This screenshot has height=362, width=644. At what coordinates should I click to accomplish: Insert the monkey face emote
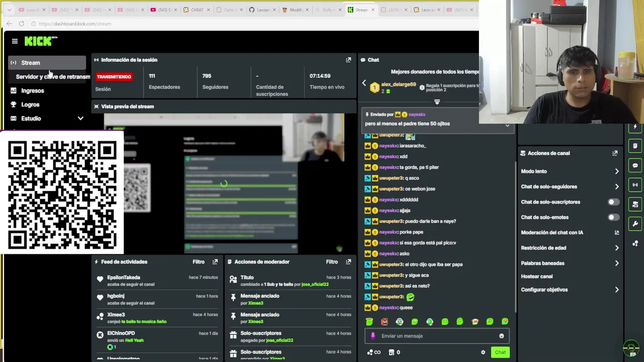pos(475,322)
